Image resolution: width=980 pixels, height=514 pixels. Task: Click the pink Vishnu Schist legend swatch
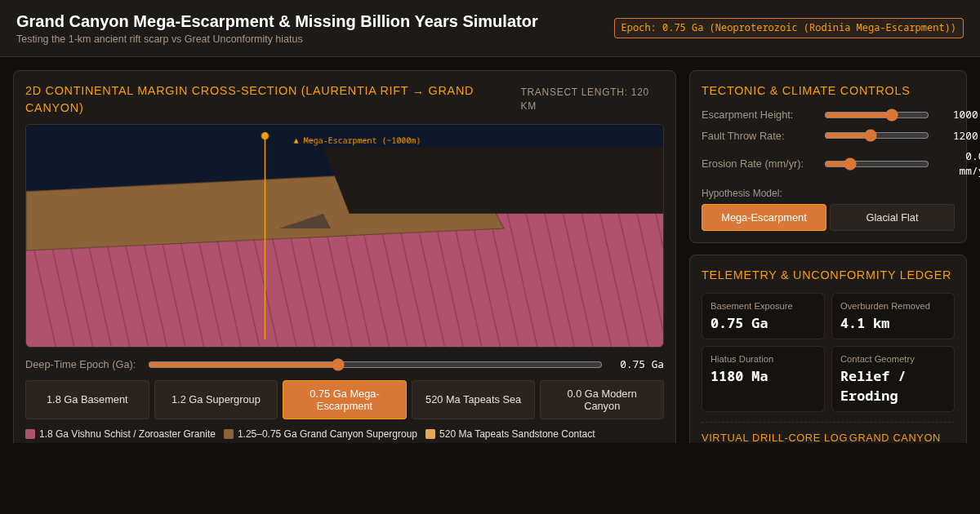(x=30, y=434)
